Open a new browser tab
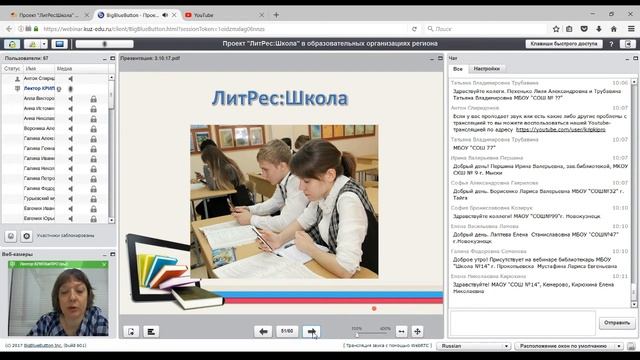This screenshot has width=640, height=360. point(276,15)
